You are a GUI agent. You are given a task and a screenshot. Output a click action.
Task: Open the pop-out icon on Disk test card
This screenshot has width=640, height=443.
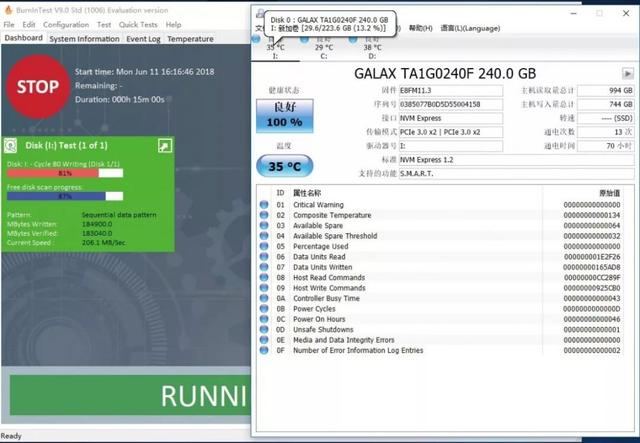point(165,145)
